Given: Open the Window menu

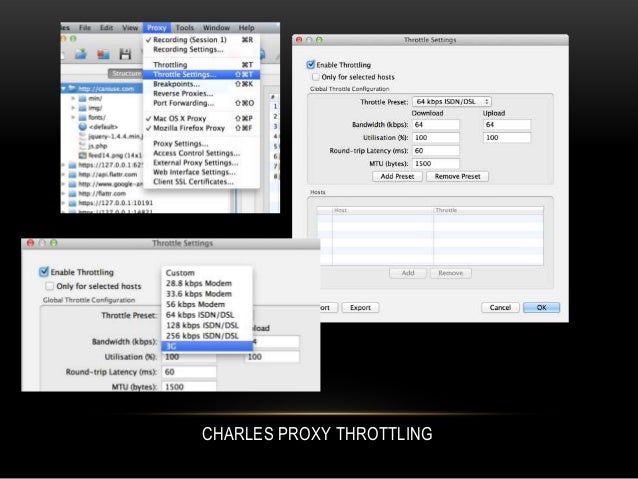Looking at the screenshot, I should point(216,28).
